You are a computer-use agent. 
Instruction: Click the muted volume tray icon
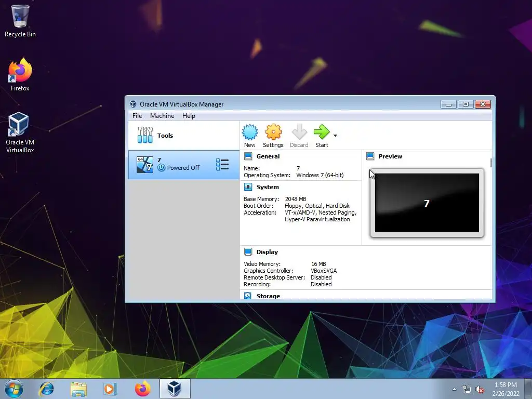click(x=480, y=390)
